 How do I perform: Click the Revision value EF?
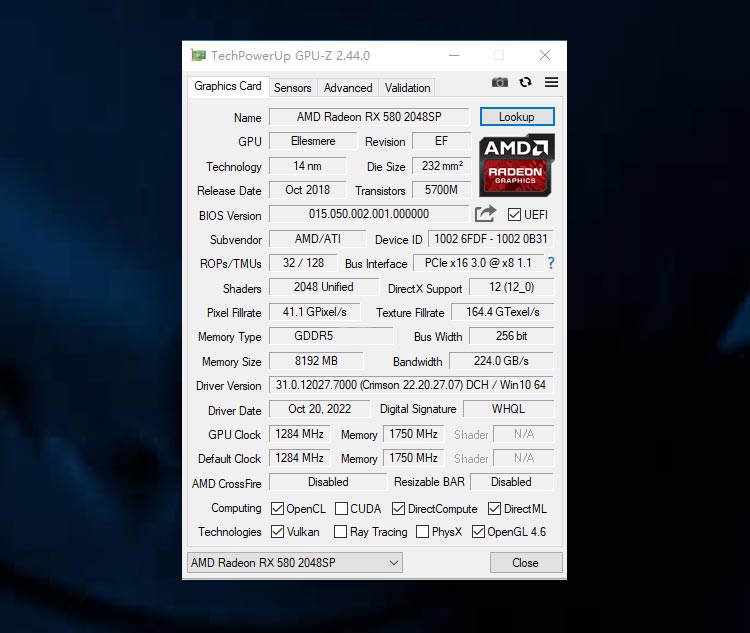(x=441, y=141)
